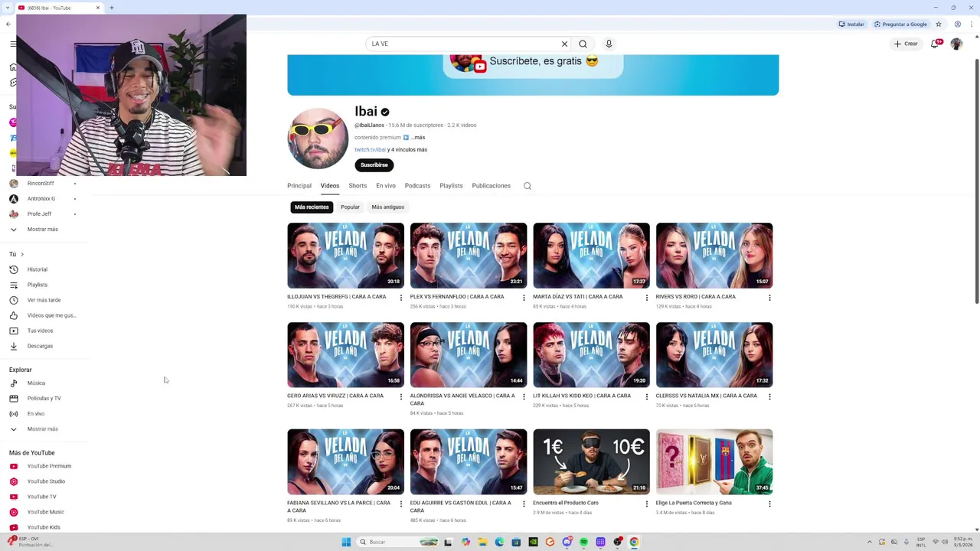Viewport: 980px width, 551px height.
Task: Open options for PLEX VS FERNANFLOO video
Action: [524, 298]
